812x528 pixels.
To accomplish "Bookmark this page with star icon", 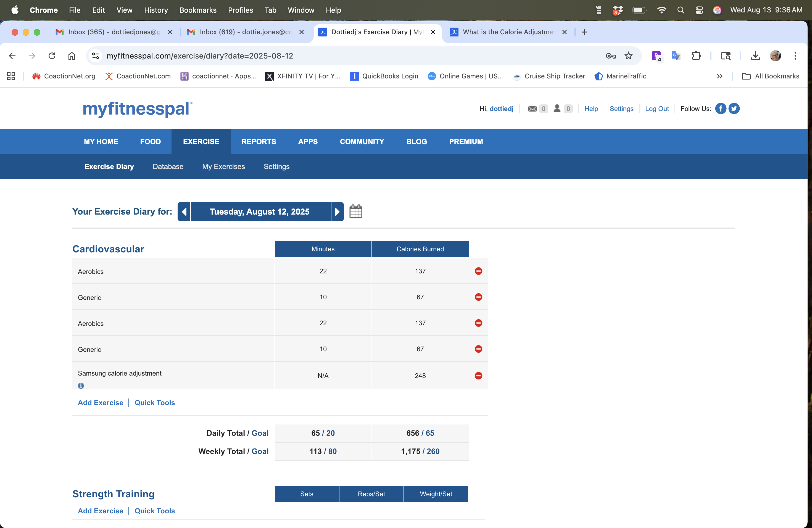I will (628, 56).
